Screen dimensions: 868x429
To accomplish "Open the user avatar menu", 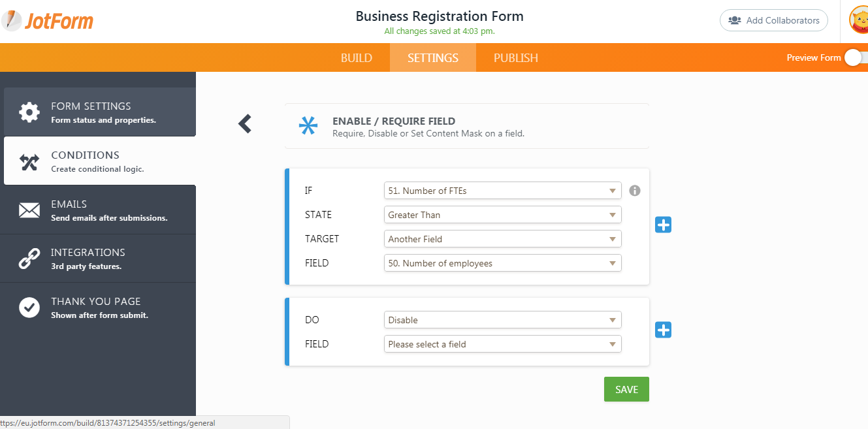I will 859,20.
